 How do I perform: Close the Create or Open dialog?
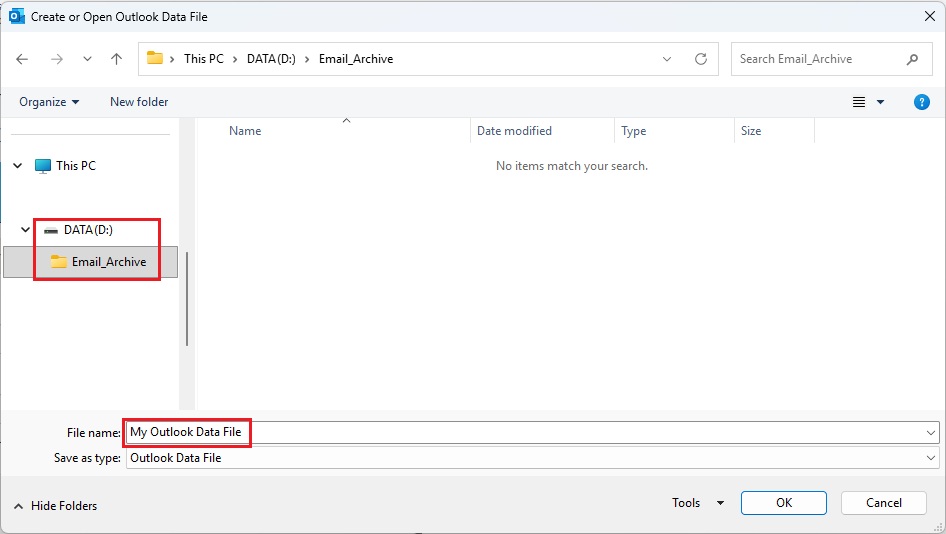point(930,16)
